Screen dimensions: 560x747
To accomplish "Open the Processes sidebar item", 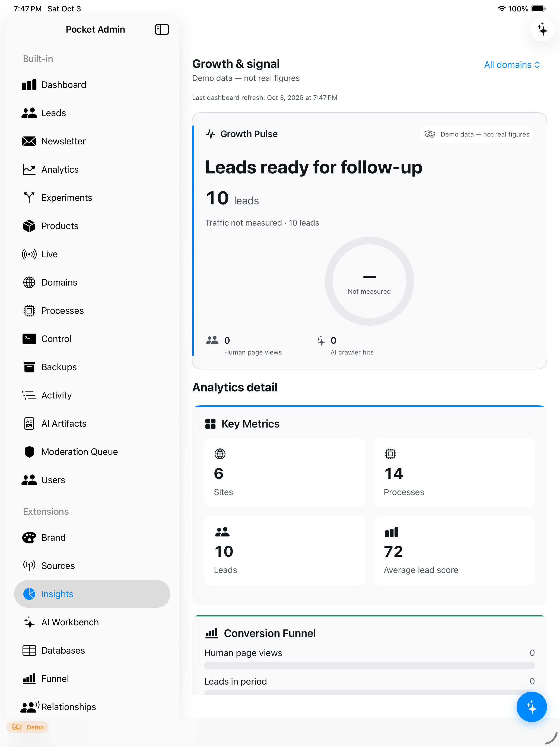I will click(92, 311).
